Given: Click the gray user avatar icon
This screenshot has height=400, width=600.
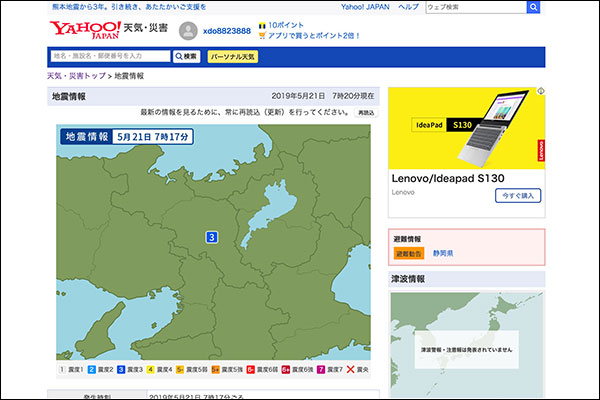Looking at the screenshot, I should point(187,31).
